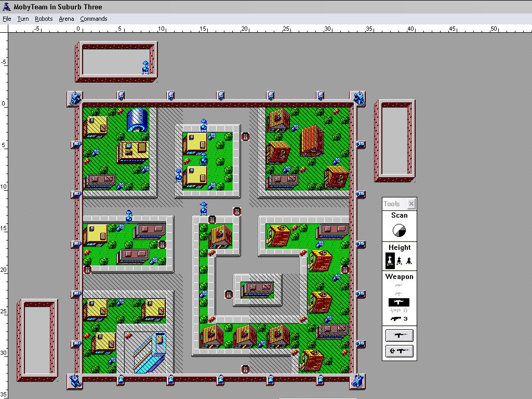
Task: Select the lowest robot Height setting
Action: click(409, 261)
